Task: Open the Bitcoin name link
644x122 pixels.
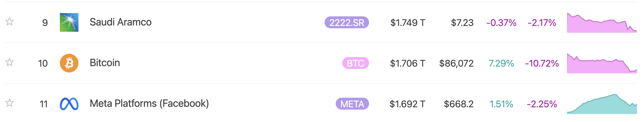Action: [105, 63]
